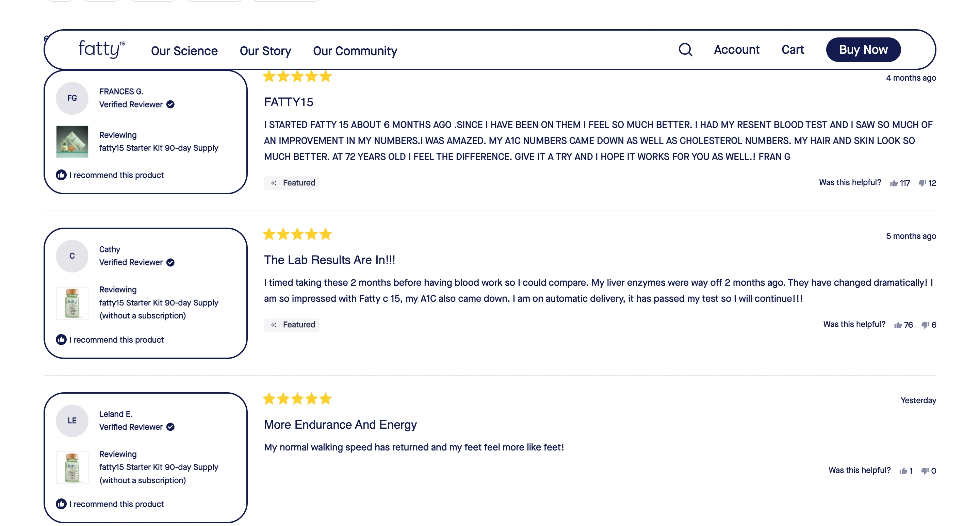Select Our Community in the navigation
Screen dimensions: 980x526
(355, 51)
